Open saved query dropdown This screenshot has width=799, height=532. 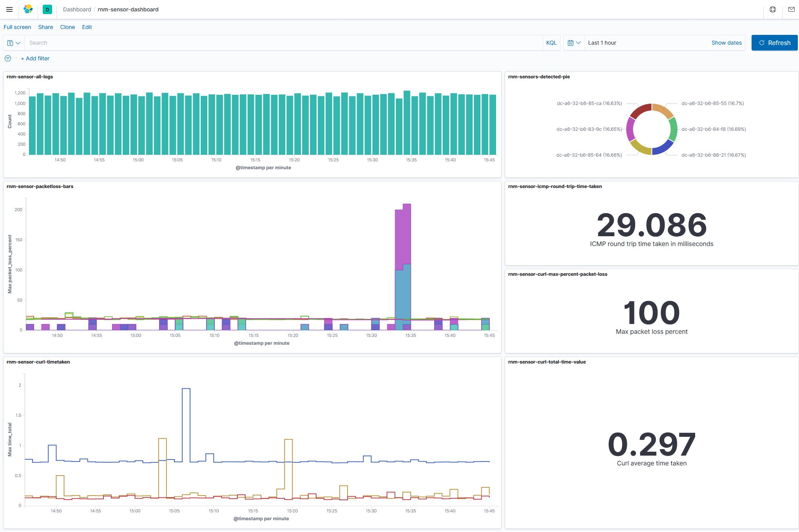pos(14,43)
